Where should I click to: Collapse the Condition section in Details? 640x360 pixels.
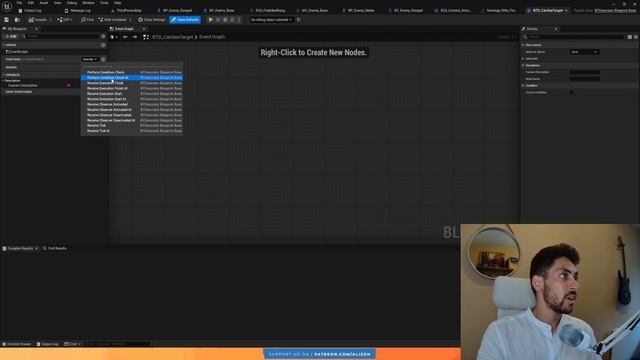pos(523,86)
